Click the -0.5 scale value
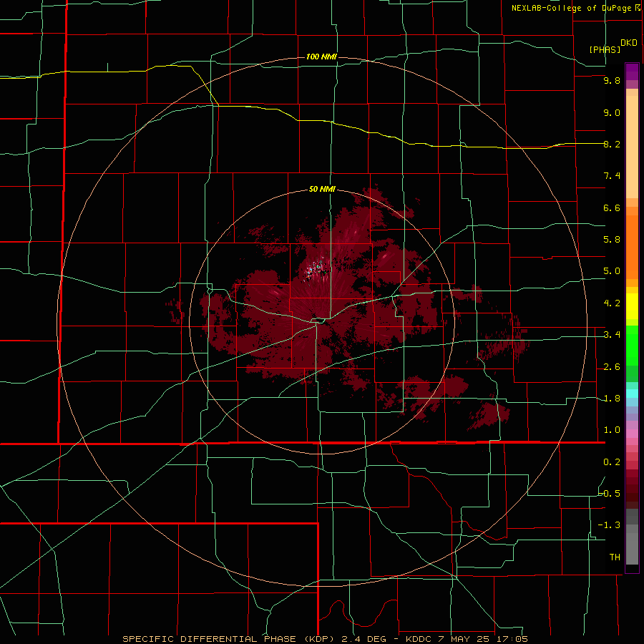 coord(610,494)
